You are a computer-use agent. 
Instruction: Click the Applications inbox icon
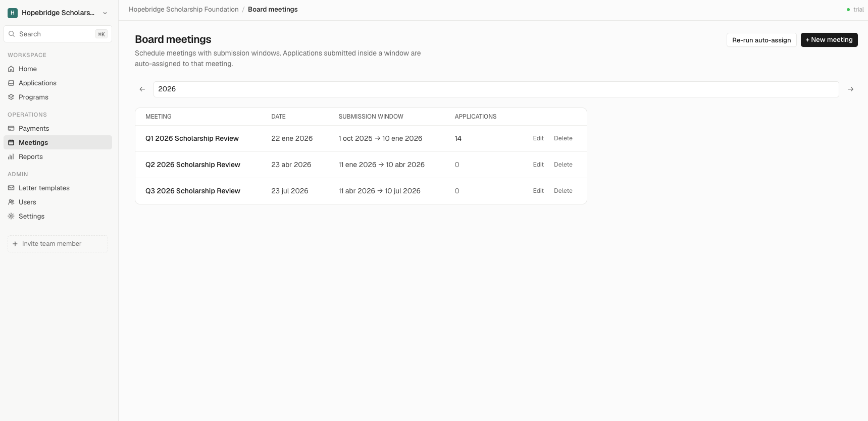11,83
